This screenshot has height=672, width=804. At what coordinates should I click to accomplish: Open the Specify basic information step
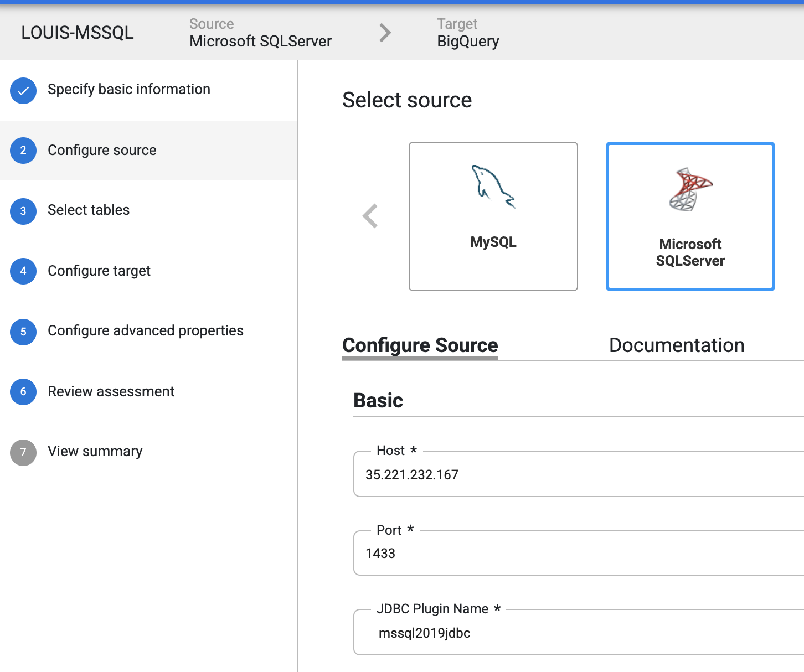click(x=148, y=90)
